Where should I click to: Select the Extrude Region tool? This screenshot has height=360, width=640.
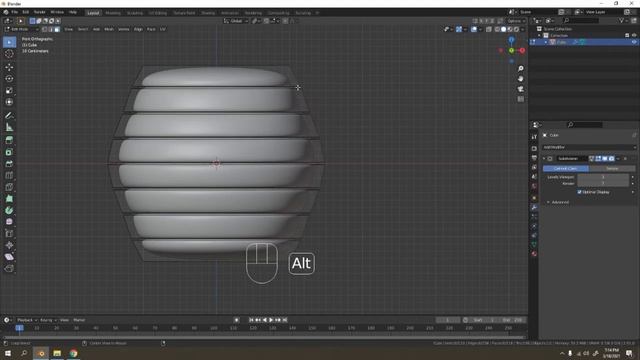pyautogui.click(x=9, y=140)
